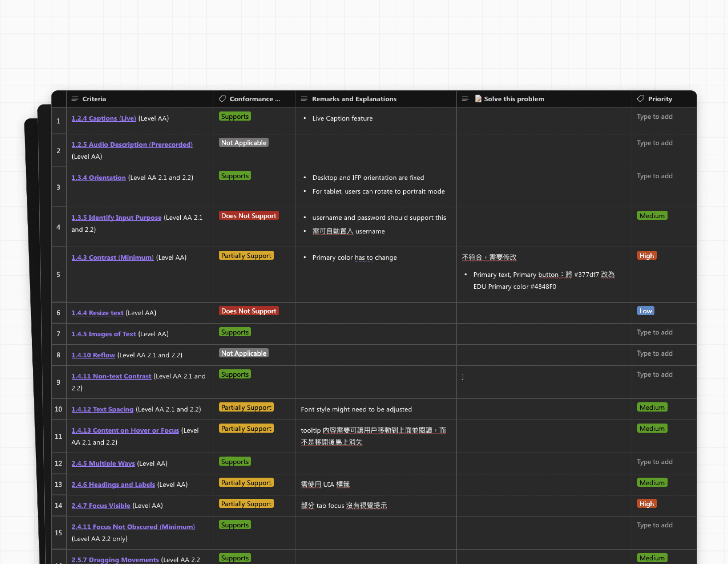Change Does Not Support tag for Resize text row

pyautogui.click(x=249, y=311)
